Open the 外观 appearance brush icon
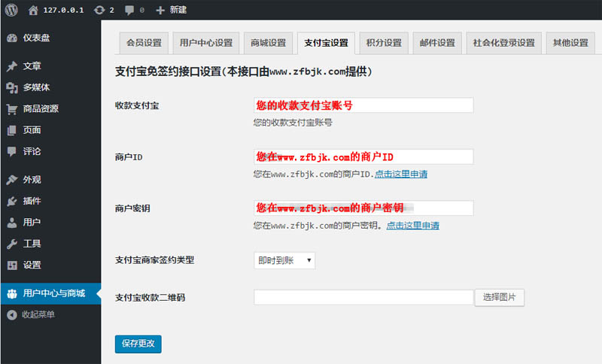Image resolution: width=602 pixels, height=364 pixels. click(12, 180)
